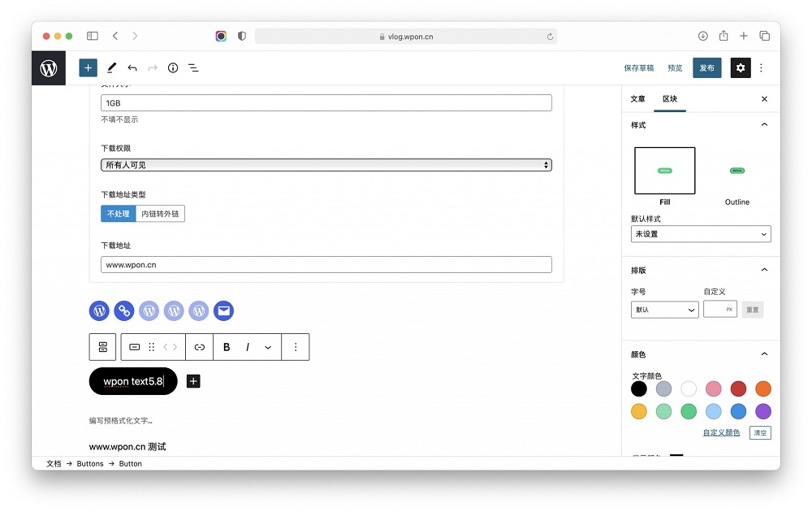Click the three-dot options icon in block toolbar

tap(296, 347)
